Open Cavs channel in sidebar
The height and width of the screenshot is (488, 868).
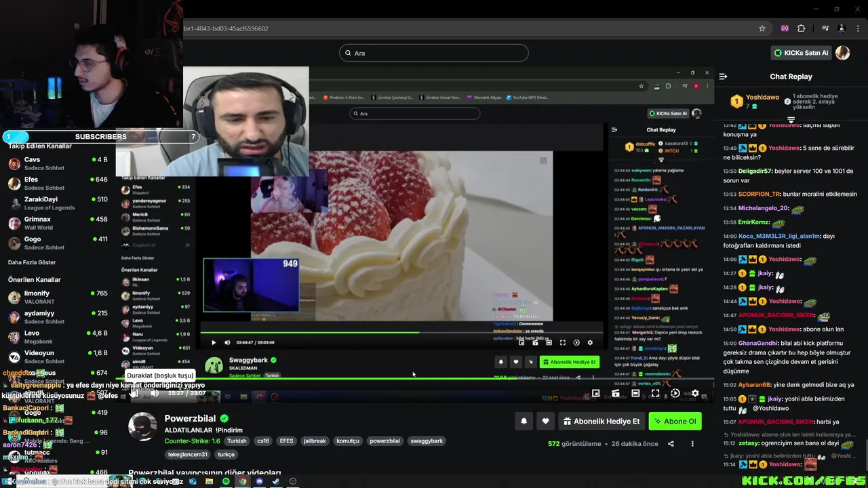coord(58,163)
